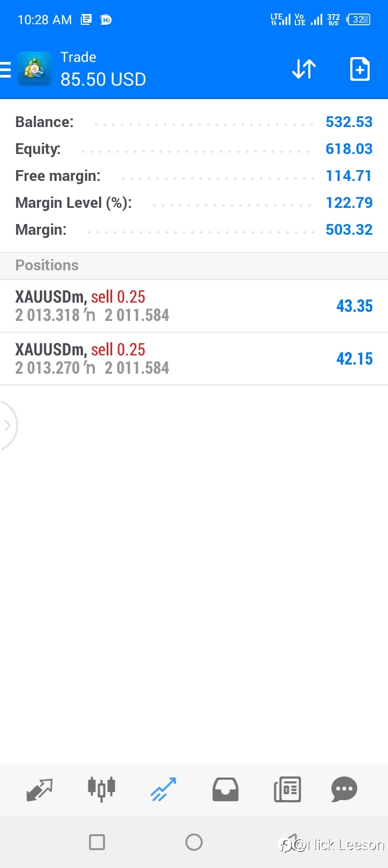Tap the 43.35 profit value
The height and width of the screenshot is (868, 388).
click(x=355, y=306)
